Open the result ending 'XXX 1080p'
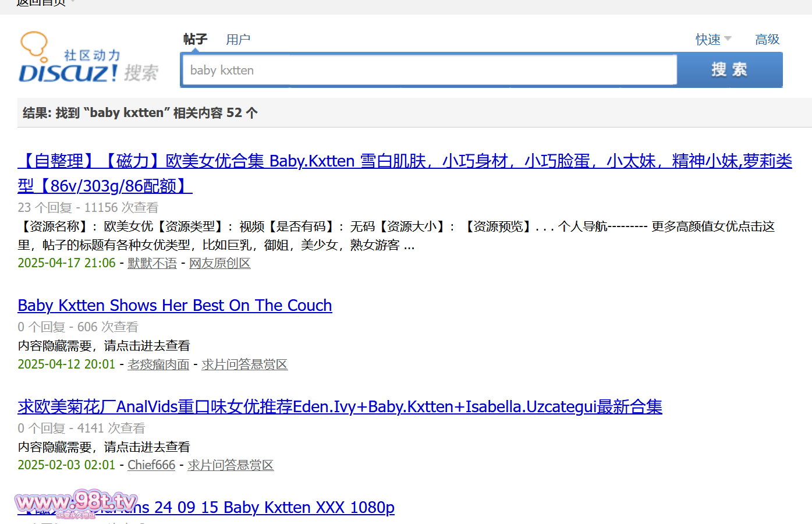The image size is (812, 524). [206, 508]
